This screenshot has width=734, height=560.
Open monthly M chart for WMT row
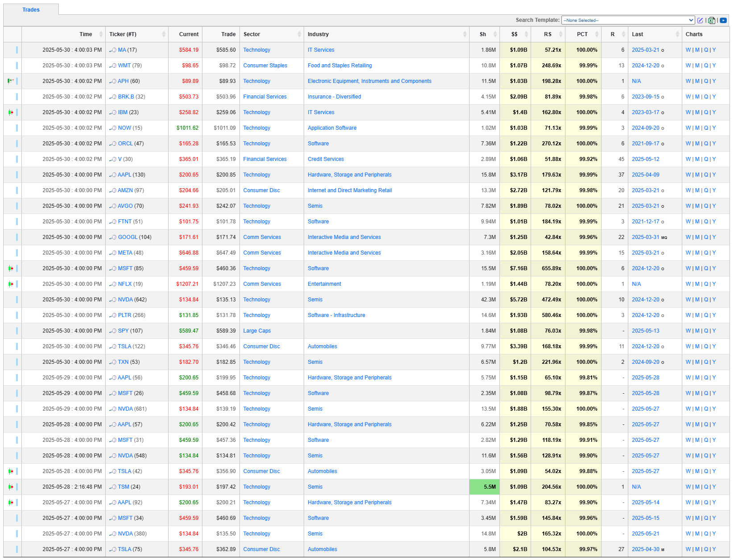point(697,66)
